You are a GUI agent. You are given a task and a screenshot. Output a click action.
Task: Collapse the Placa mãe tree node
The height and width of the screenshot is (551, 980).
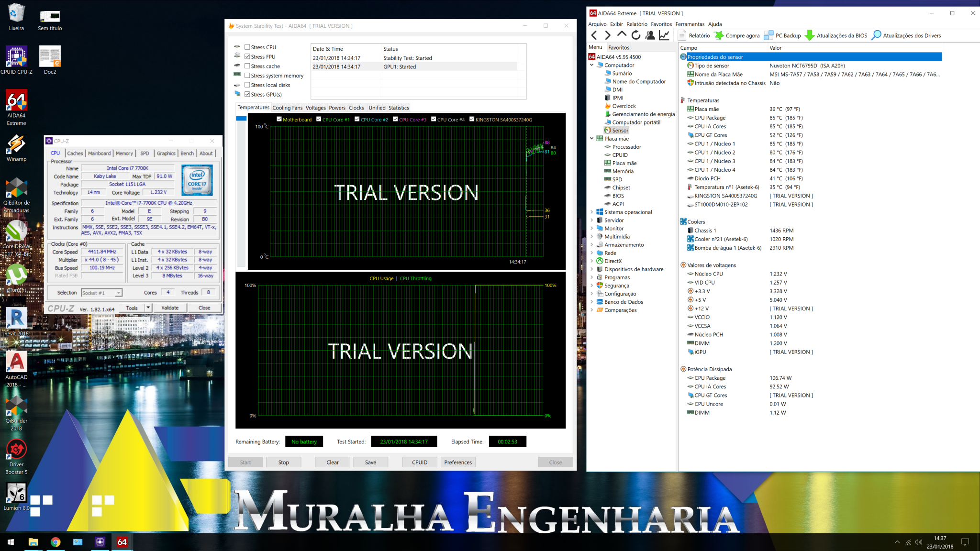coord(592,139)
